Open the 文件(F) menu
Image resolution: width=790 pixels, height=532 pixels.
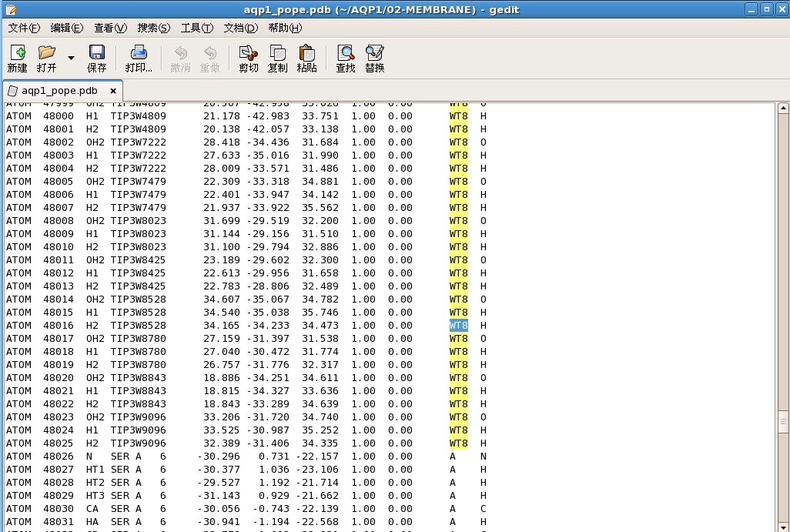(24, 28)
